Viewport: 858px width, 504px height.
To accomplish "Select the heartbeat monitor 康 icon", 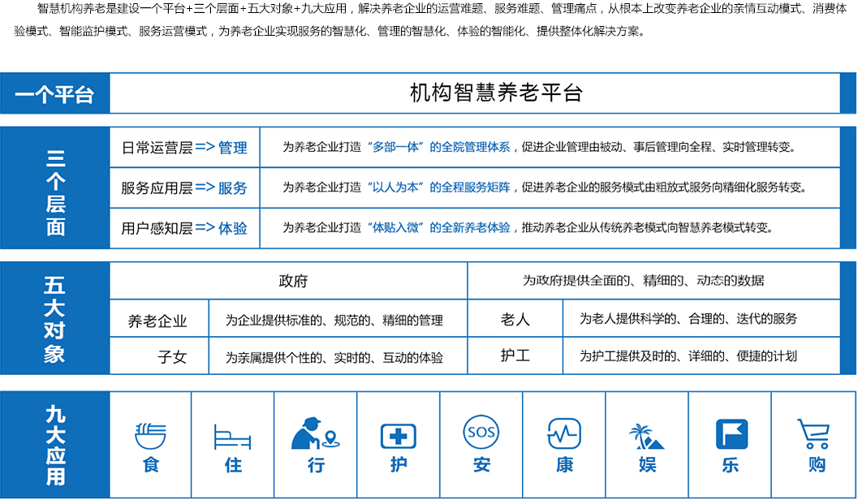I will click(564, 434).
